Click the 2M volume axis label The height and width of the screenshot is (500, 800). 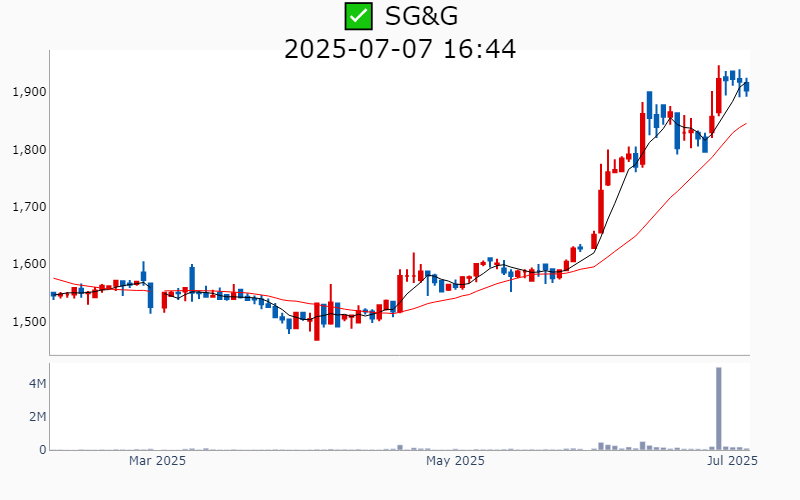(x=37, y=417)
